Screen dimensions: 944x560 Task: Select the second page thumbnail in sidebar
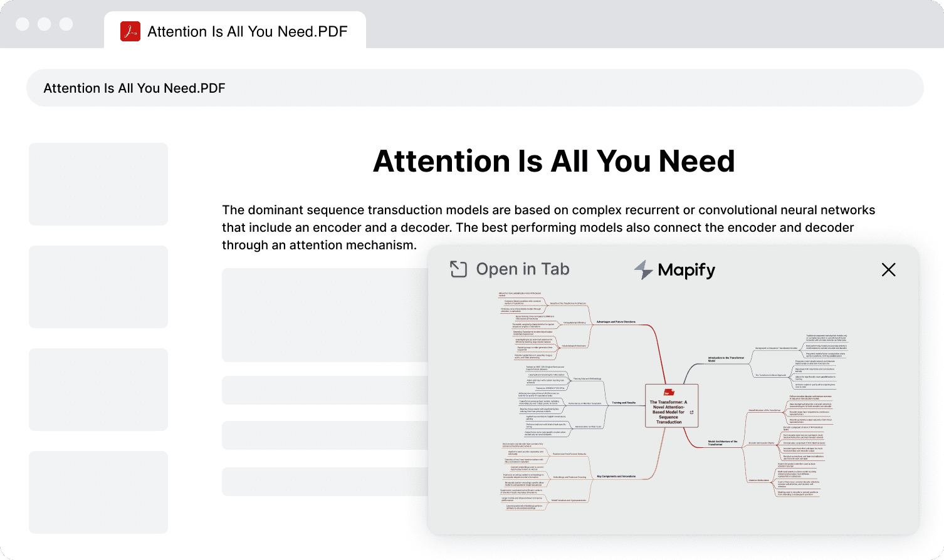coord(98,287)
